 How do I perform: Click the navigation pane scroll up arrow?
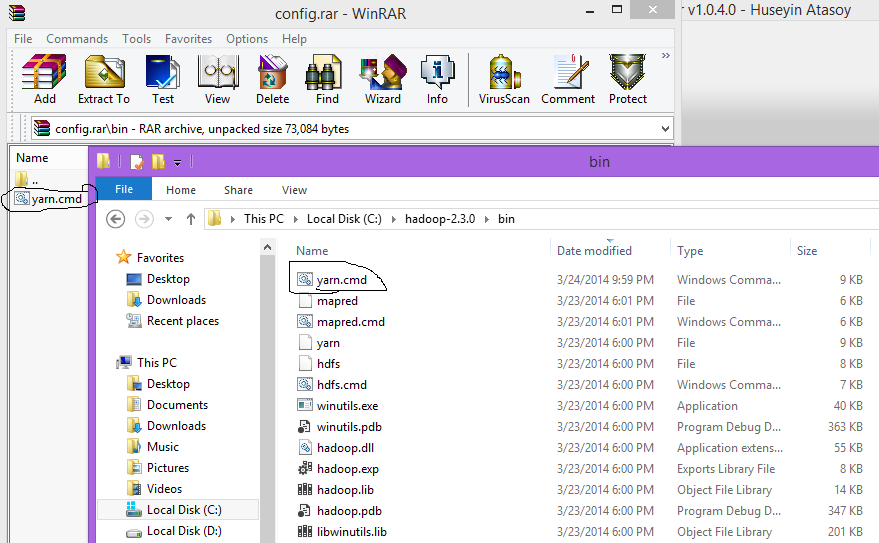(267, 247)
